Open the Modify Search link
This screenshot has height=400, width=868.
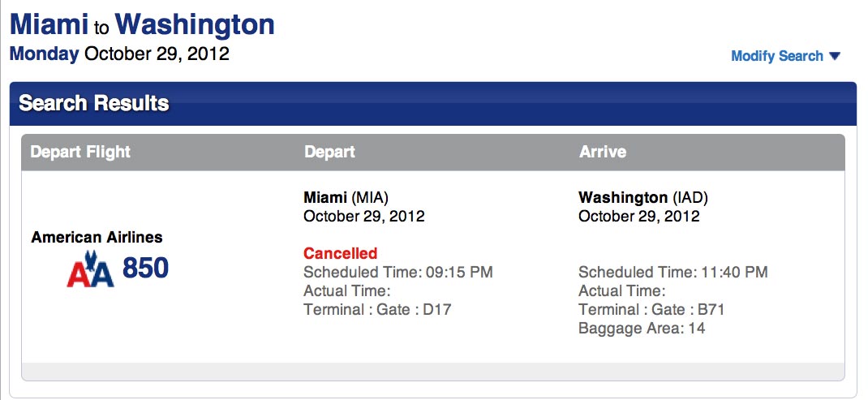pyautogui.click(x=777, y=56)
